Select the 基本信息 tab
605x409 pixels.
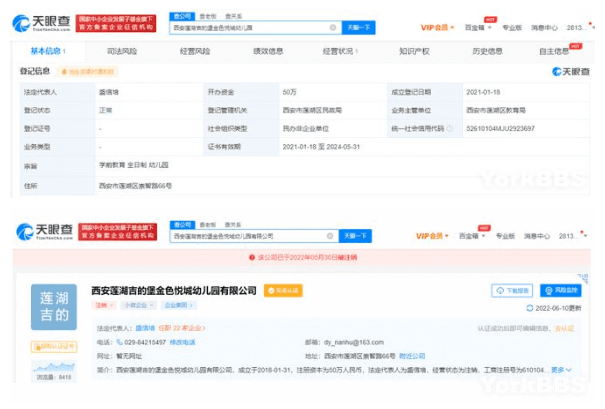point(48,51)
